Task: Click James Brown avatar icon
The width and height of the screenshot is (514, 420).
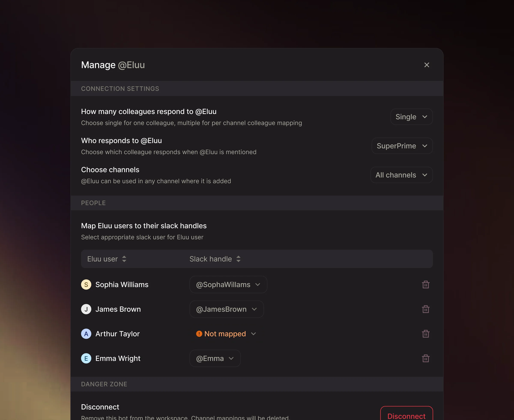Action: pyautogui.click(x=86, y=309)
